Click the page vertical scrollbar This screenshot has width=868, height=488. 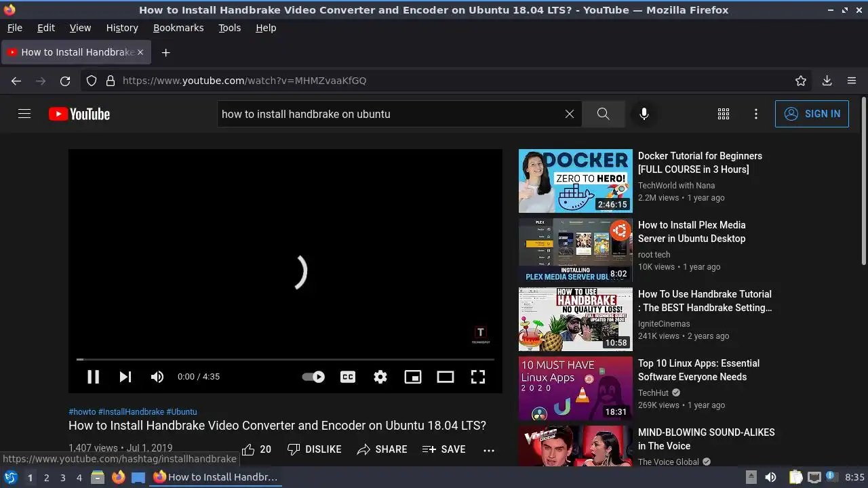[x=863, y=182]
